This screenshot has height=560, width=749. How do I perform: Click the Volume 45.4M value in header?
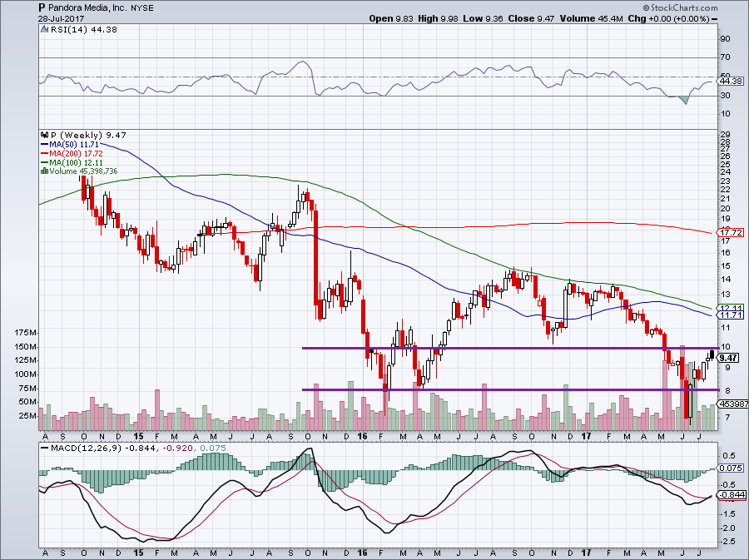click(591, 18)
